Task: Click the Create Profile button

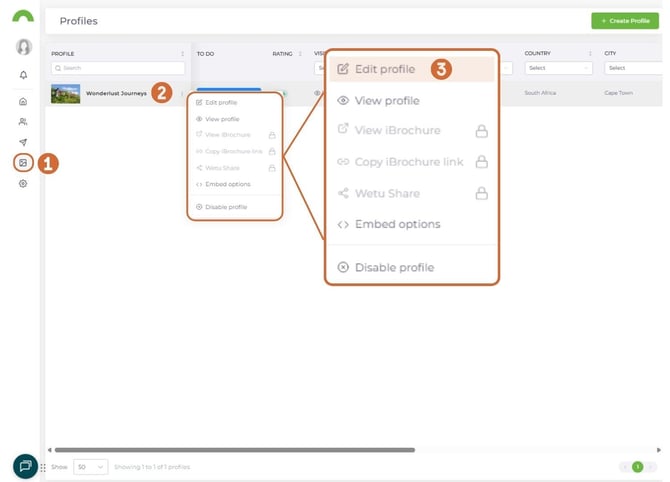Action: click(625, 20)
